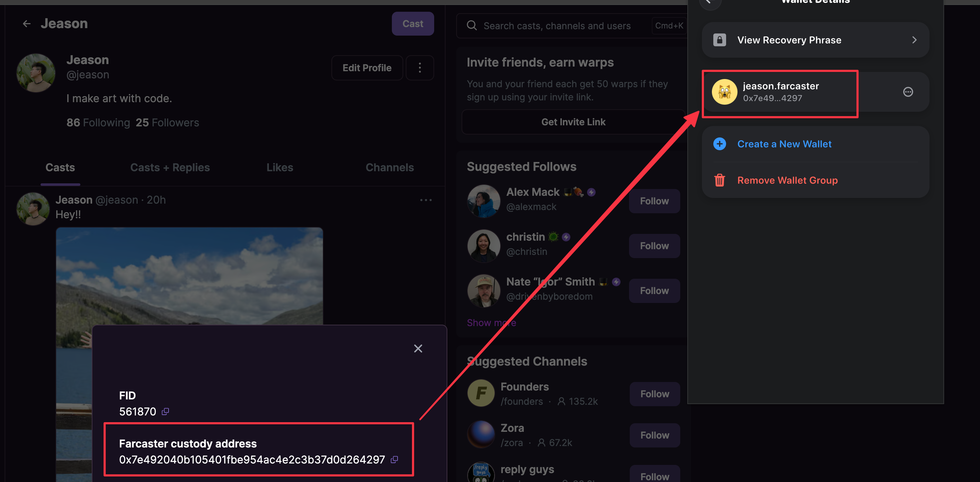Open jeason.farcaster wallet options circle icon
The image size is (980, 482).
908,92
